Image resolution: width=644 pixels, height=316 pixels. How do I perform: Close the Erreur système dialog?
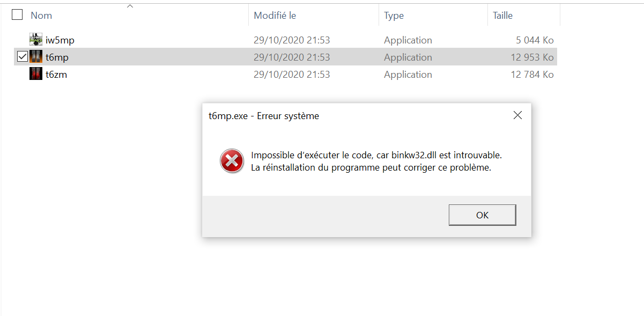click(x=517, y=115)
